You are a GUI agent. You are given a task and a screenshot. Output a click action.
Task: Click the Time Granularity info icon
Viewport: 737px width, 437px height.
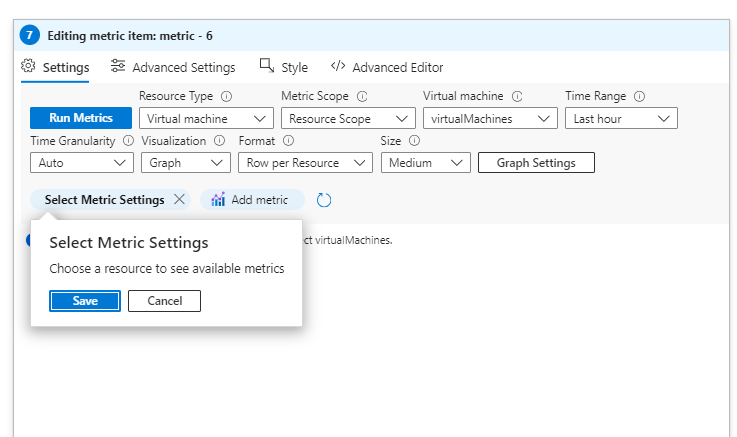pyautogui.click(x=128, y=140)
